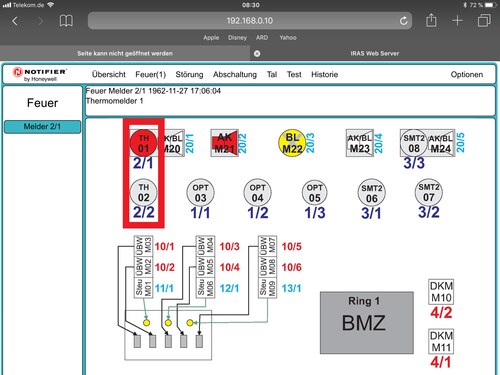The width and height of the screenshot is (500, 375).
Task: Select the TH 02 thermal detector icon
Action: 143,192
